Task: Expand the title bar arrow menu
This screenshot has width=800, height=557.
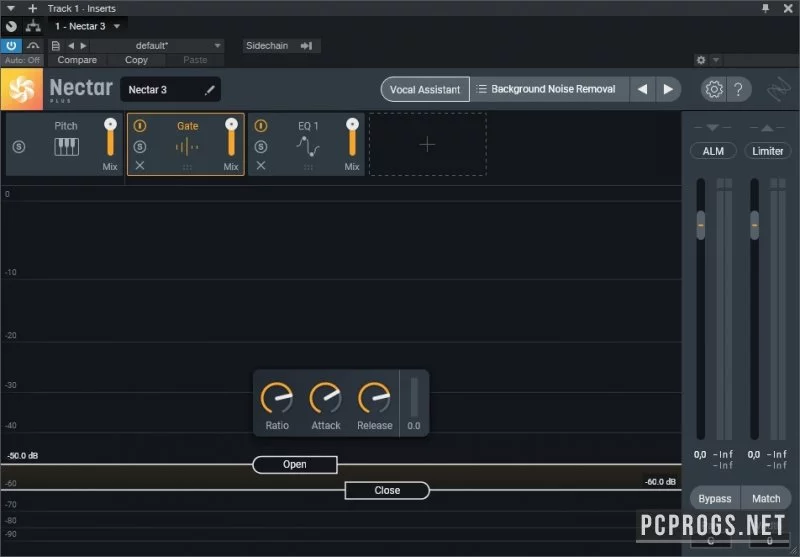Action: point(11,8)
